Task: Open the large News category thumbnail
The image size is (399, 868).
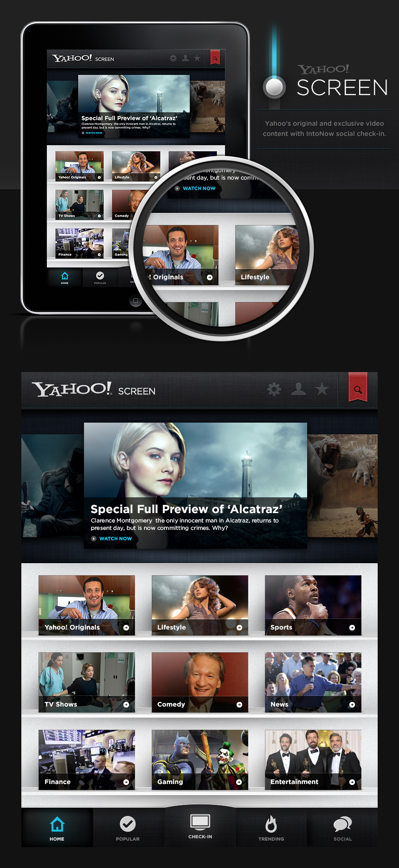Action: [313, 682]
